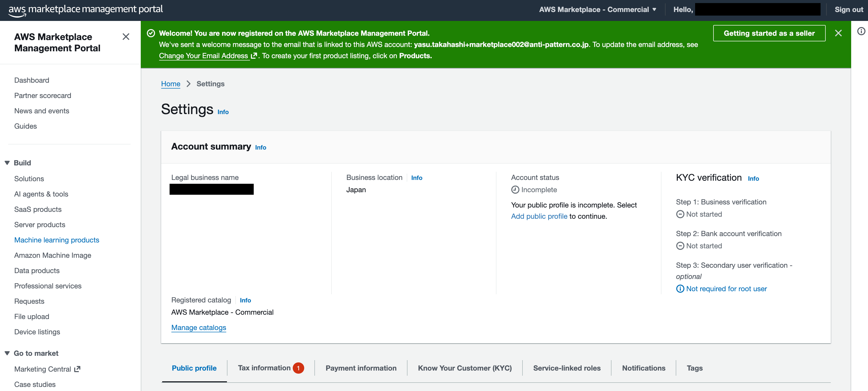Click Info next to KYC verification

pos(754,178)
